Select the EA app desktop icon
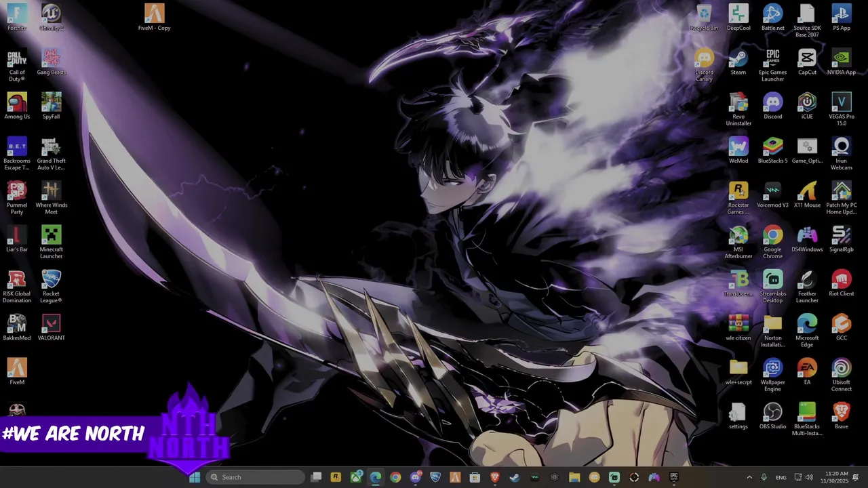Viewport: 868px width, 488px height. (807, 371)
